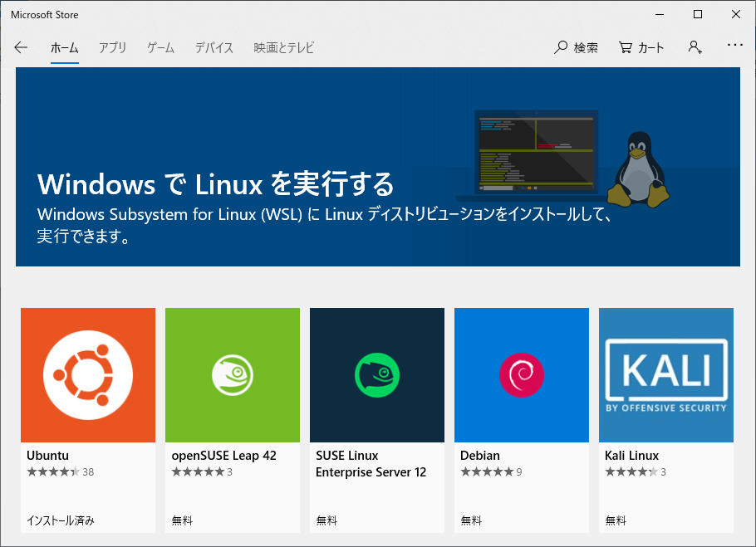Click the 検索 search label
756x547 pixels.
pyautogui.click(x=586, y=47)
